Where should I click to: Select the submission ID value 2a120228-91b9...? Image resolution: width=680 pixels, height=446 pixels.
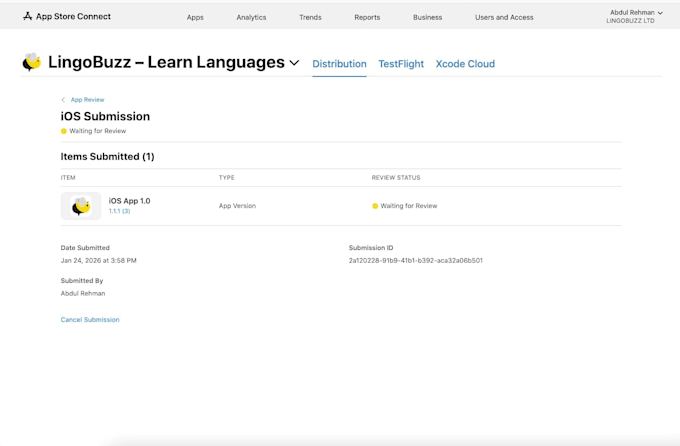point(416,261)
